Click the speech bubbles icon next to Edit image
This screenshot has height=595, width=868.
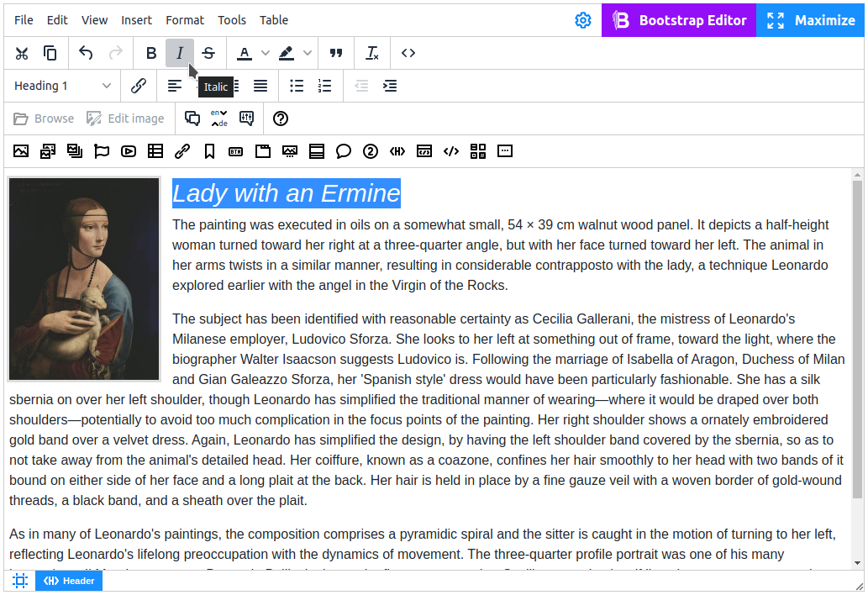pos(192,118)
